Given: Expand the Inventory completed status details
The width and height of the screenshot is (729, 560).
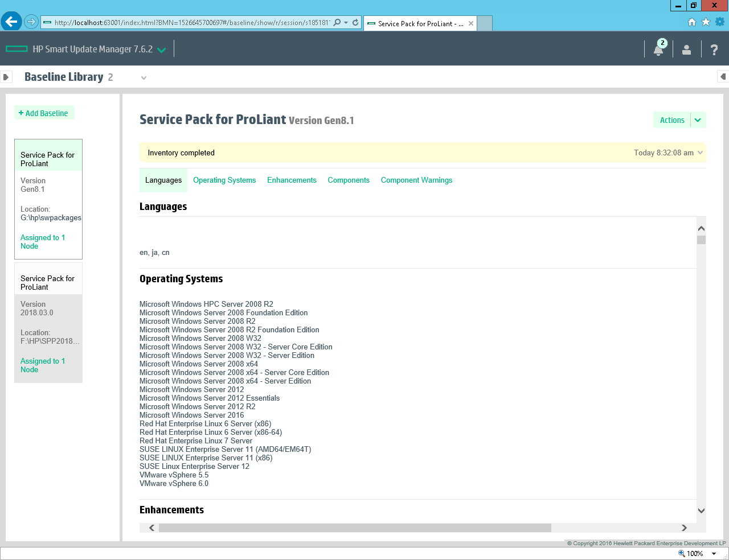Looking at the screenshot, I should (x=700, y=153).
